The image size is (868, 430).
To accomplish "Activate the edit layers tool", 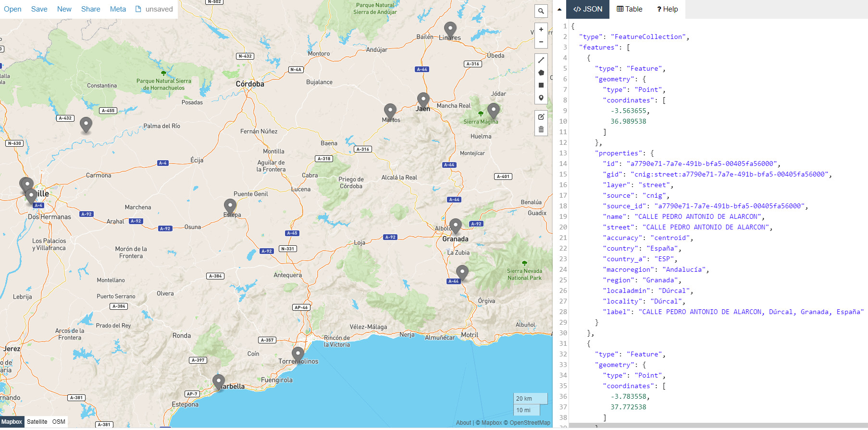I will 541,117.
